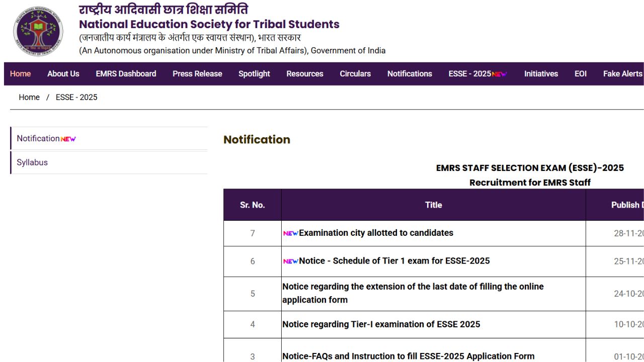Click the NEW badge beside Notification sidebar item

click(68, 138)
